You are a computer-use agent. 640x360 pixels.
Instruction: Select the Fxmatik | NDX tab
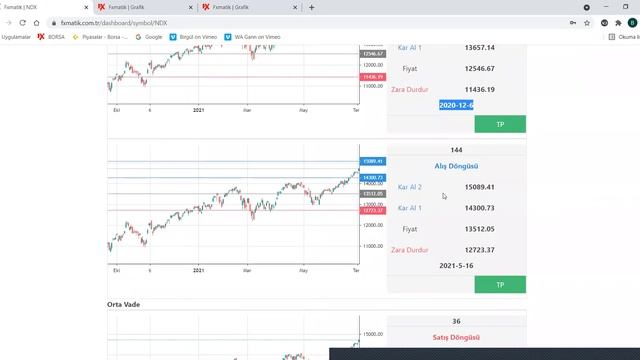[45, 7]
